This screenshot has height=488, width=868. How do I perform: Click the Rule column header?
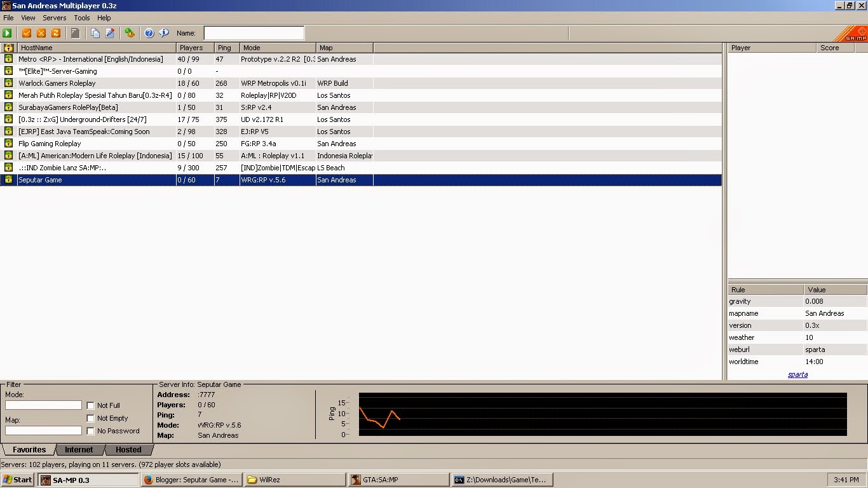(x=766, y=290)
